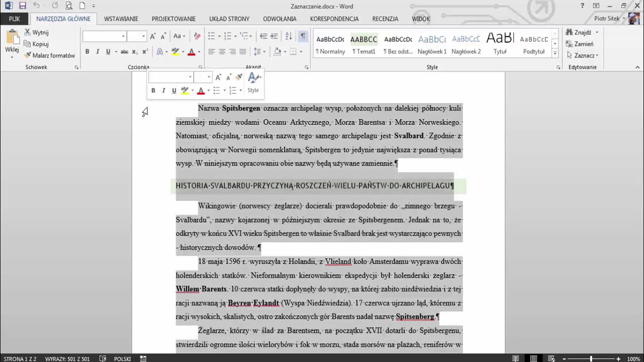
Task: Decrease indent in the Akapit group
Action: (x=263, y=36)
